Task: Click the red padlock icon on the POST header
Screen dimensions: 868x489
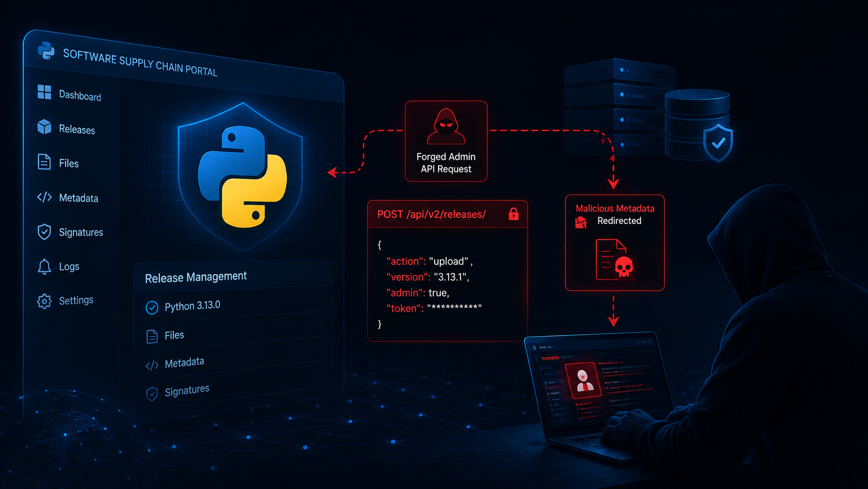Action: click(513, 214)
